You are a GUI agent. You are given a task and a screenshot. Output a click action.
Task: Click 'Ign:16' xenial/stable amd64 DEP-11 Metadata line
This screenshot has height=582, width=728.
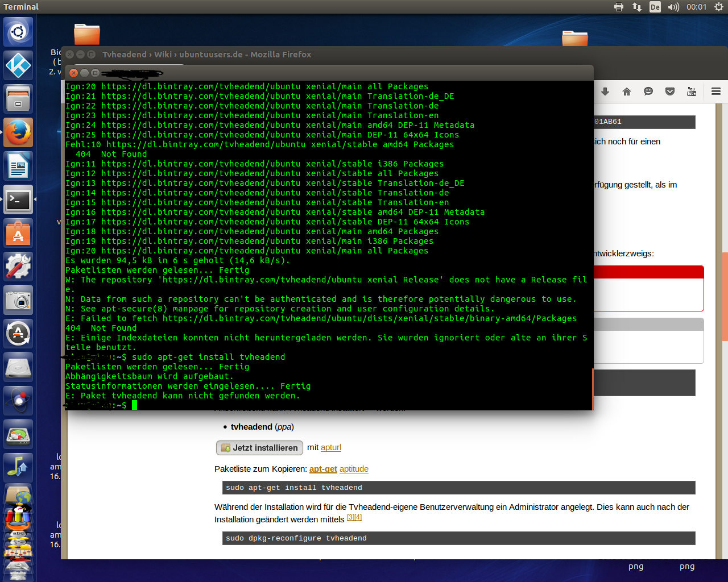pos(275,212)
